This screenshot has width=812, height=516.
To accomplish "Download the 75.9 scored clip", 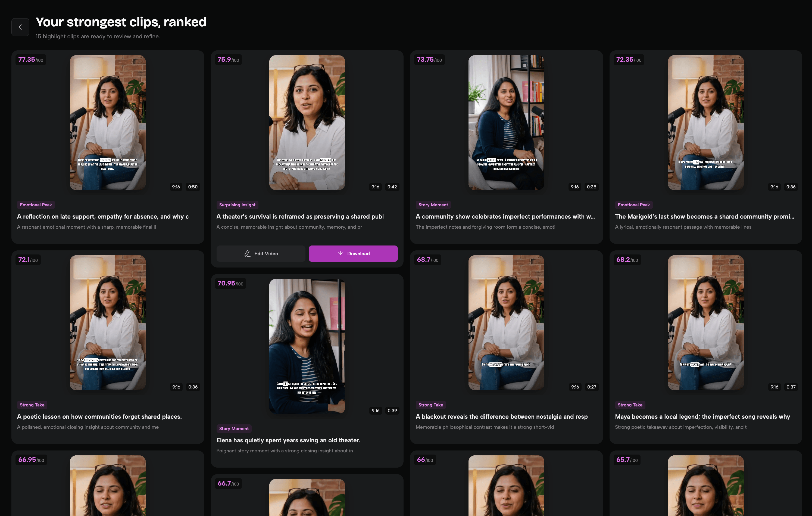I will (353, 254).
